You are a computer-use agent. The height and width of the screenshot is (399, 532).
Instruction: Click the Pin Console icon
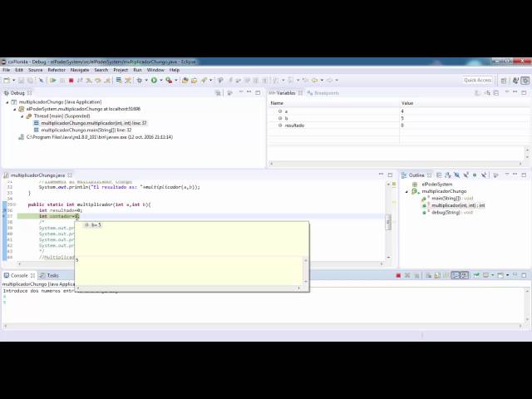[476, 275]
